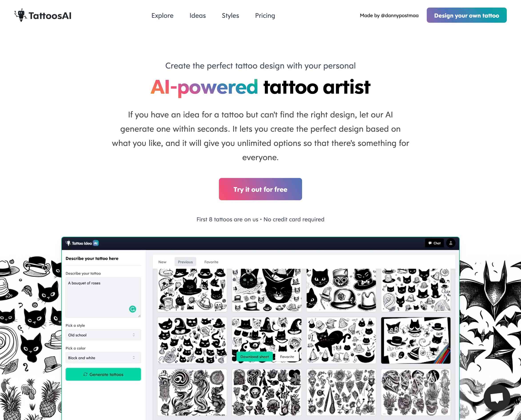Expand the Pick a color dropdown
The height and width of the screenshot is (420, 521).
[103, 358]
